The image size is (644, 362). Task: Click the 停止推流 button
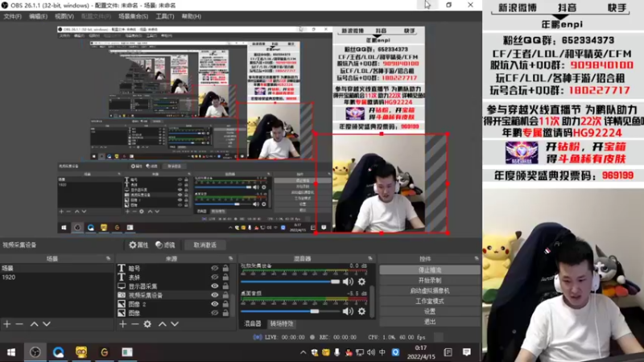click(x=430, y=270)
